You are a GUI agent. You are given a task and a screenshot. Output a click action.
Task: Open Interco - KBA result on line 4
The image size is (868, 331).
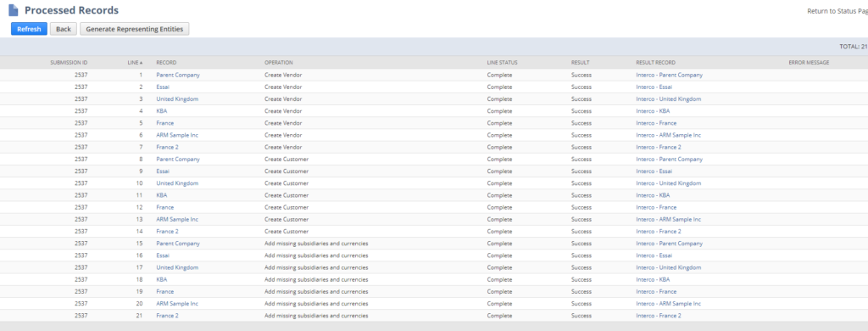653,111
